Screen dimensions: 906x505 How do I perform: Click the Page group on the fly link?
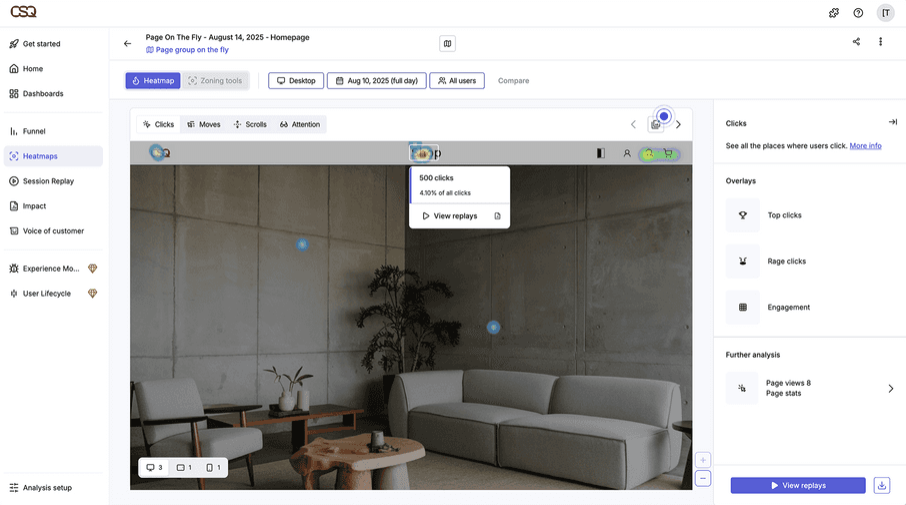[192, 50]
